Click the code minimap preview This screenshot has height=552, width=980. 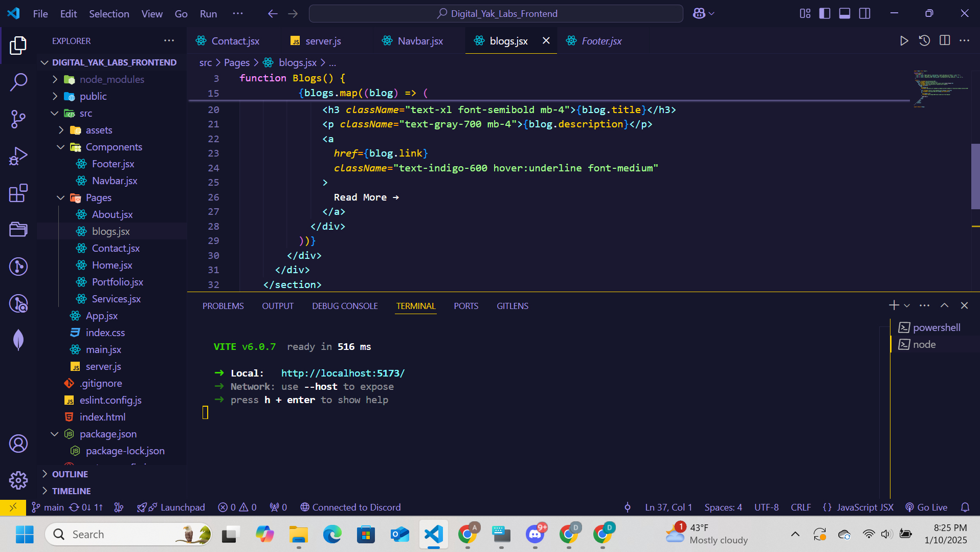tap(941, 89)
